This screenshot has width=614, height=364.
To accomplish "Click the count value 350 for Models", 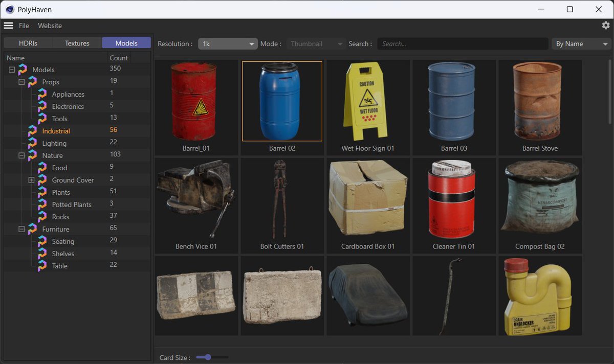I will [x=115, y=69].
